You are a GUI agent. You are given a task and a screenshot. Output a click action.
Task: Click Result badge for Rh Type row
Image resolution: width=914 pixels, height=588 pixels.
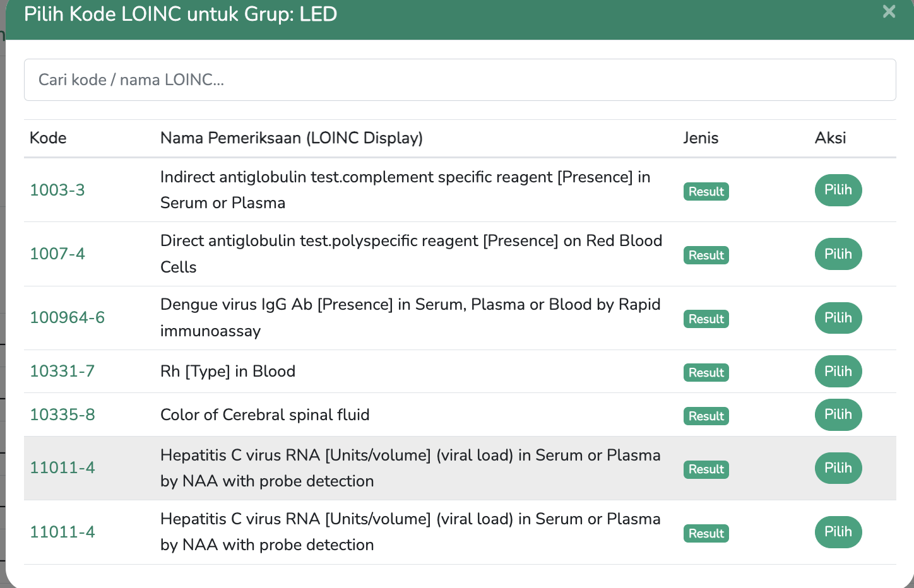coord(706,373)
